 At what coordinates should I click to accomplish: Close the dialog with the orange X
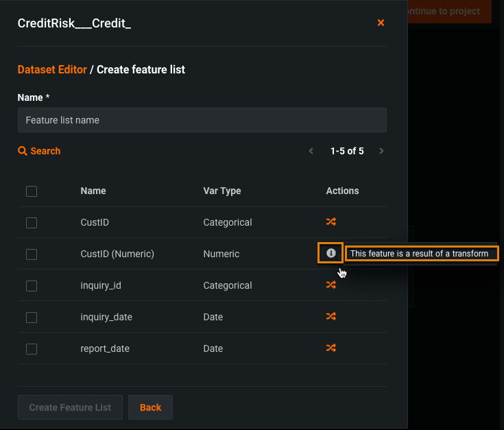coord(381,23)
